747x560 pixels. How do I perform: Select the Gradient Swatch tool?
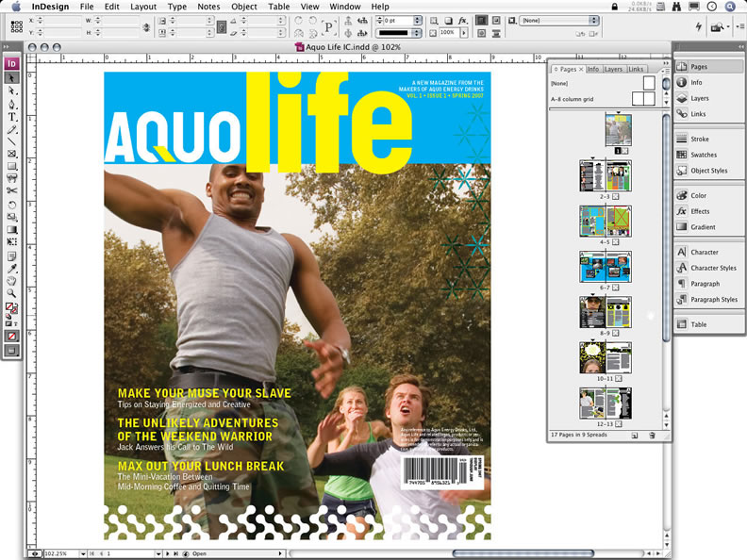tap(12, 229)
